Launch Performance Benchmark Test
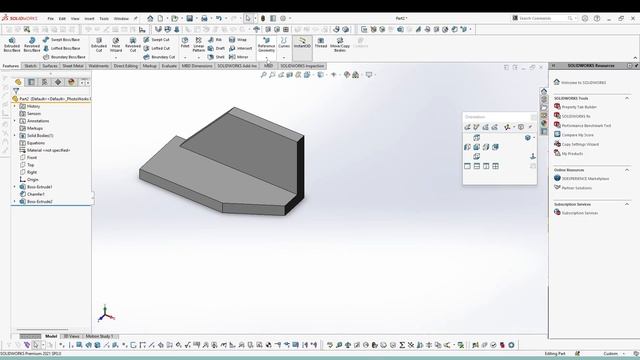 click(586, 126)
